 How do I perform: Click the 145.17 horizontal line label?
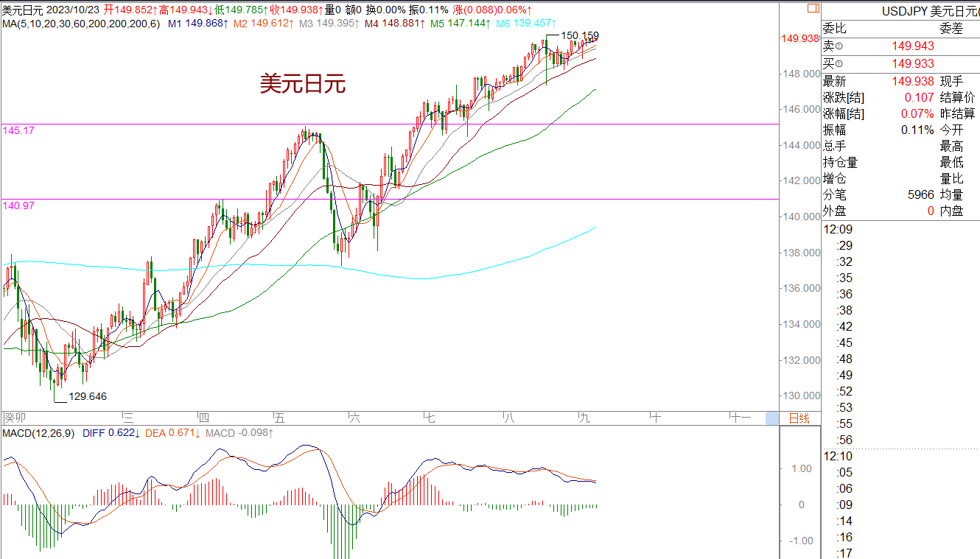click(x=18, y=130)
